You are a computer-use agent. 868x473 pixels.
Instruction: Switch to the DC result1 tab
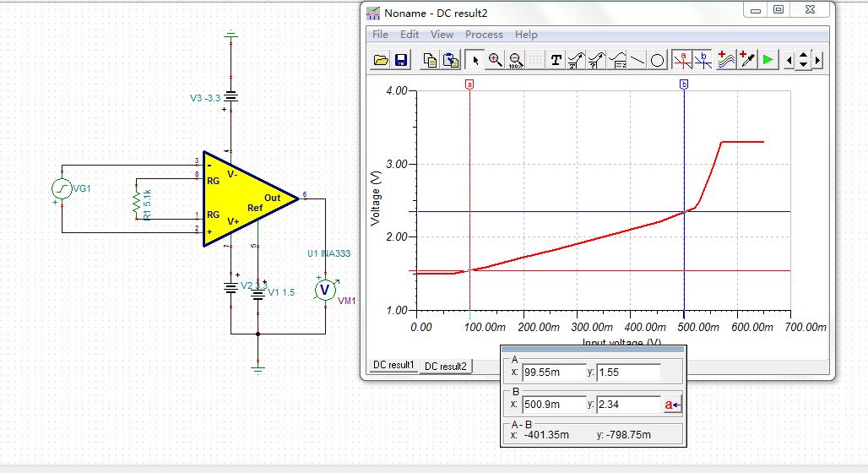(393, 365)
